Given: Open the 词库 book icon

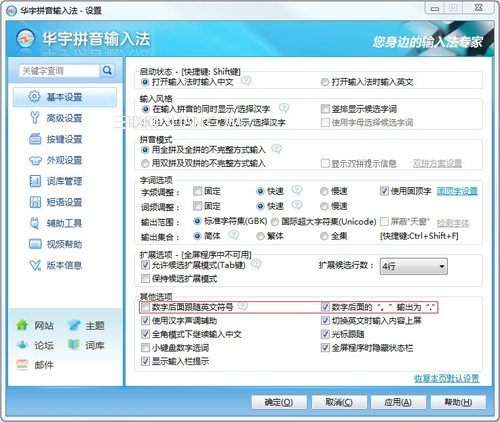Looking at the screenshot, I should [x=74, y=345].
